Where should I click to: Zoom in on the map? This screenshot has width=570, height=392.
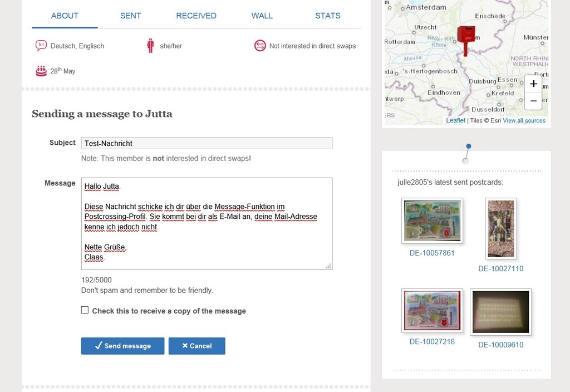coord(533,84)
